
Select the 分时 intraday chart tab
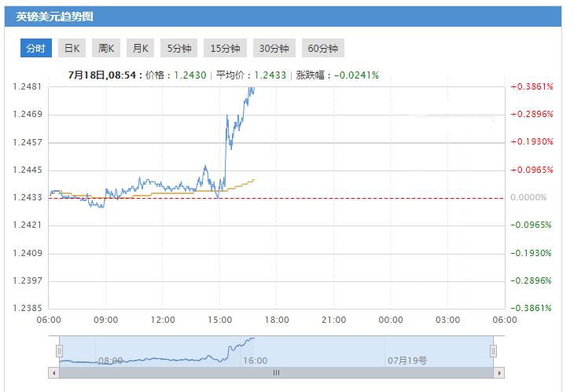[x=36, y=48]
